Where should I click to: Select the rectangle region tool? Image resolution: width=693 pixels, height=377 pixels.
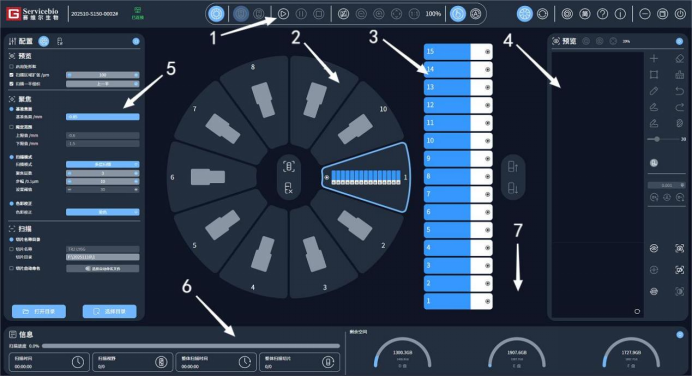tap(654, 75)
